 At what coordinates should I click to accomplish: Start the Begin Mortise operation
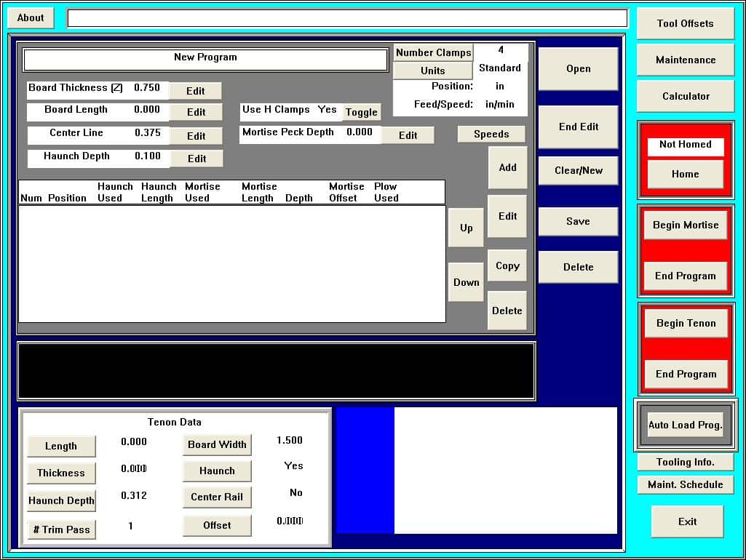tap(685, 225)
